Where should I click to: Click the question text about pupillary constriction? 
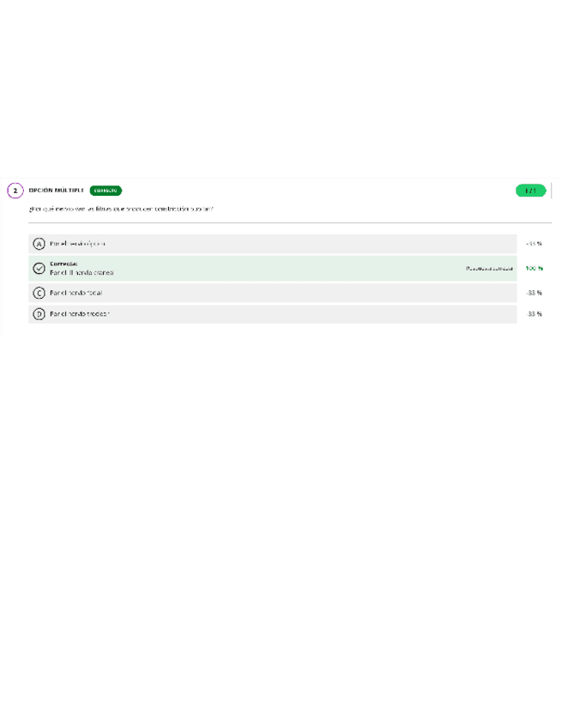click(x=121, y=209)
